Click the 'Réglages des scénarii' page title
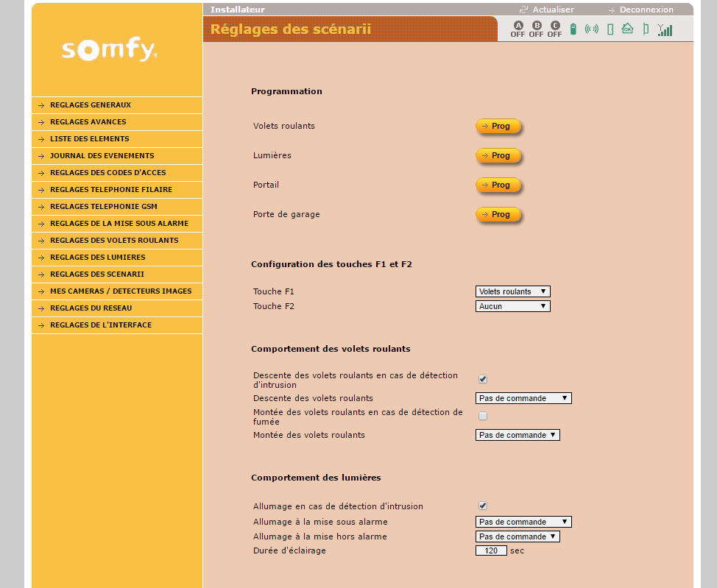This screenshot has height=588, width=717. point(291,29)
